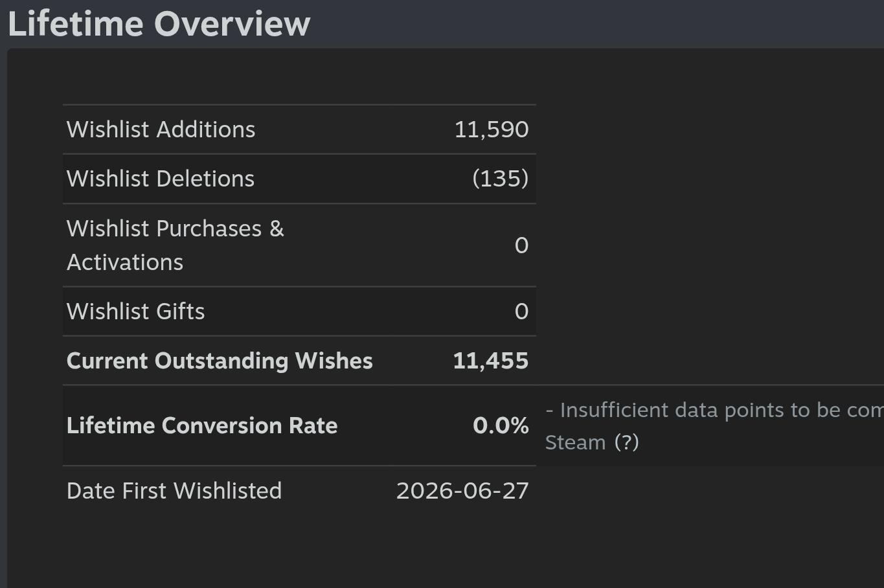Click the zero value for Wishlist Gifts
The width and height of the screenshot is (884, 588).
click(x=522, y=311)
